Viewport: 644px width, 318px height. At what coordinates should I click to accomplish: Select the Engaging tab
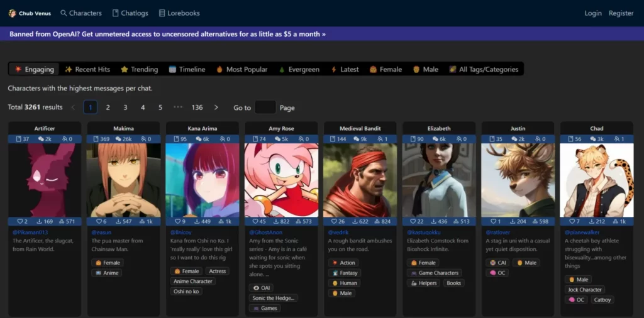(34, 69)
